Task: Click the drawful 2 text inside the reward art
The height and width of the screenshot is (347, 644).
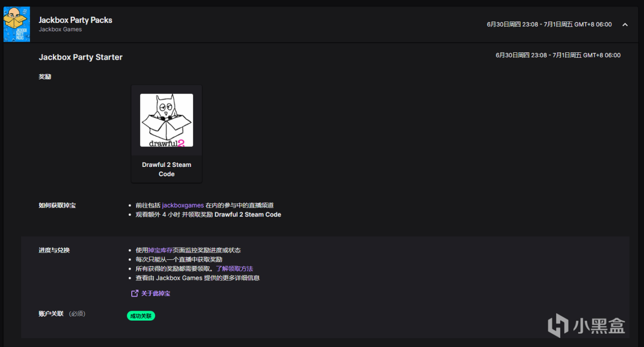Action: (167, 144)
